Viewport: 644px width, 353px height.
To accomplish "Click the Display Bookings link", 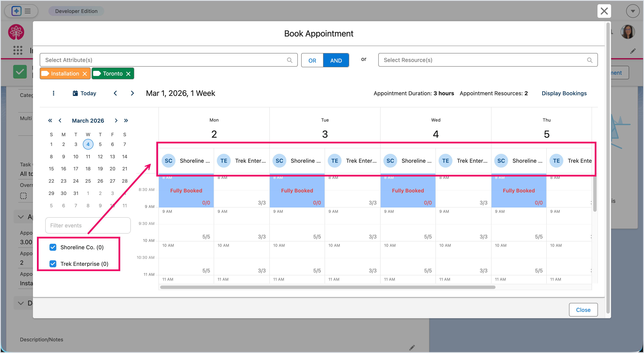I will (x=564, y=93).
